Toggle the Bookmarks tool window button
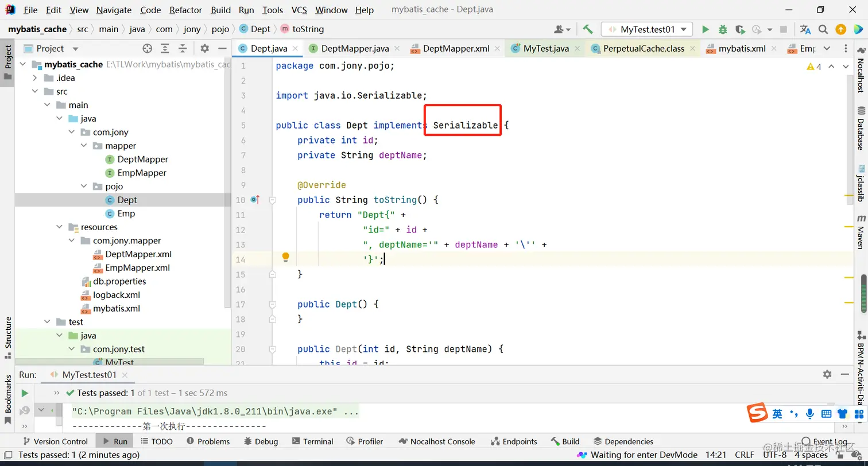This screenshot has height=466, width=868. (x=8, y=399)
